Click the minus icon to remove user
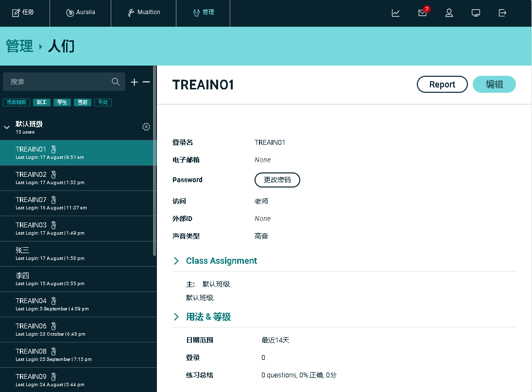Screen dimensions: 532x392 [146, 82]
